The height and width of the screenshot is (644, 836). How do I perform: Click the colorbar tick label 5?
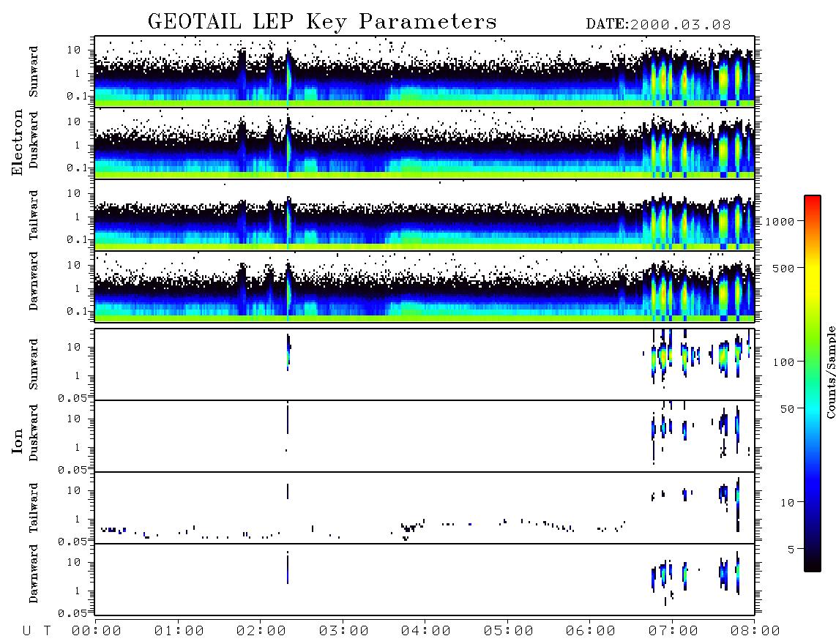point(791,549)
